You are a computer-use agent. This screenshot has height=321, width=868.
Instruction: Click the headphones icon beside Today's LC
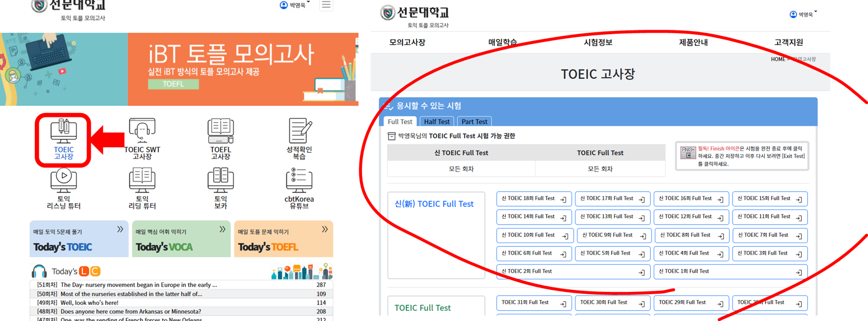(x=39, y=271)
